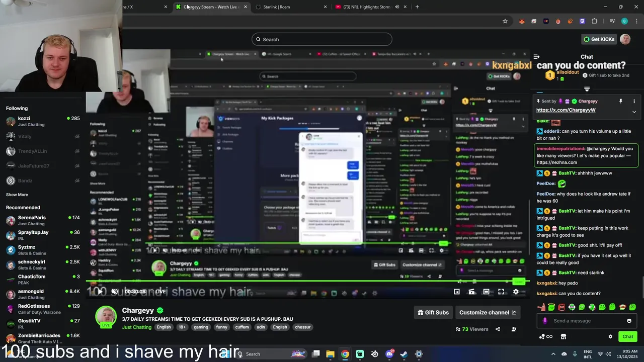
Task: Show hidden system tray icons
Action: click(553, 354)
